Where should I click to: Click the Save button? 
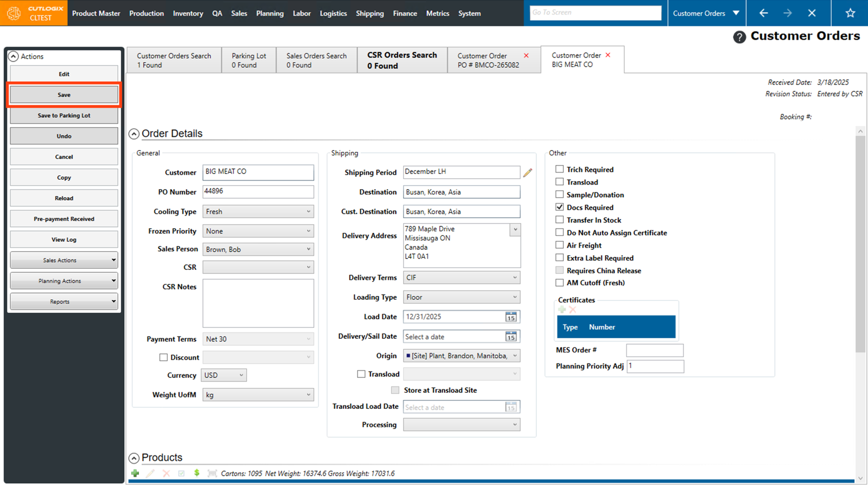[64, 95]
